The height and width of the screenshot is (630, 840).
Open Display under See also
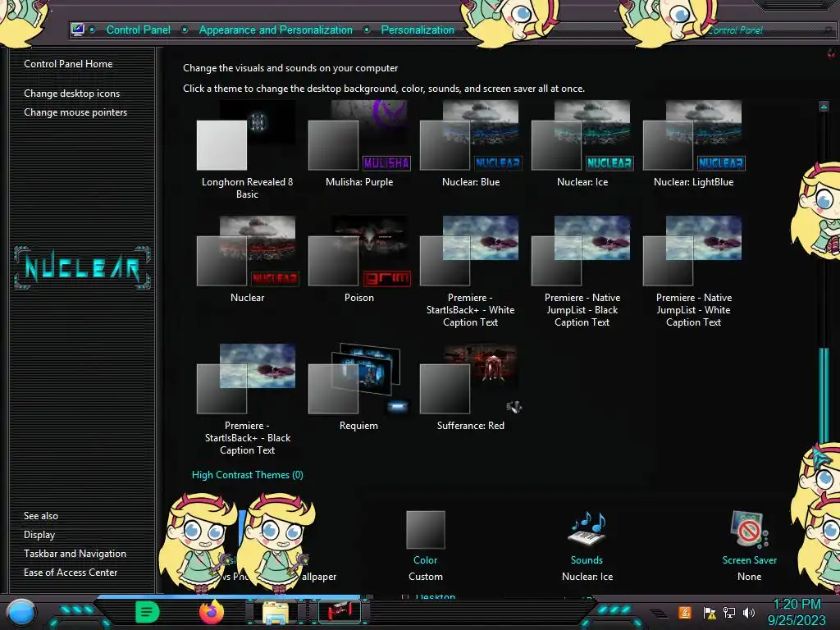coord(39,535)
